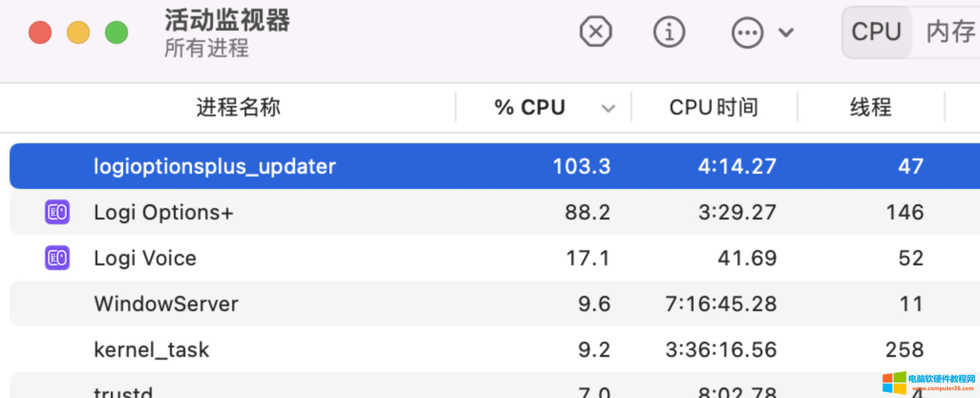Screen dimensions: 980x398
Task: Toggle sort order arrow in % CPU column
Action: (608, 108)
